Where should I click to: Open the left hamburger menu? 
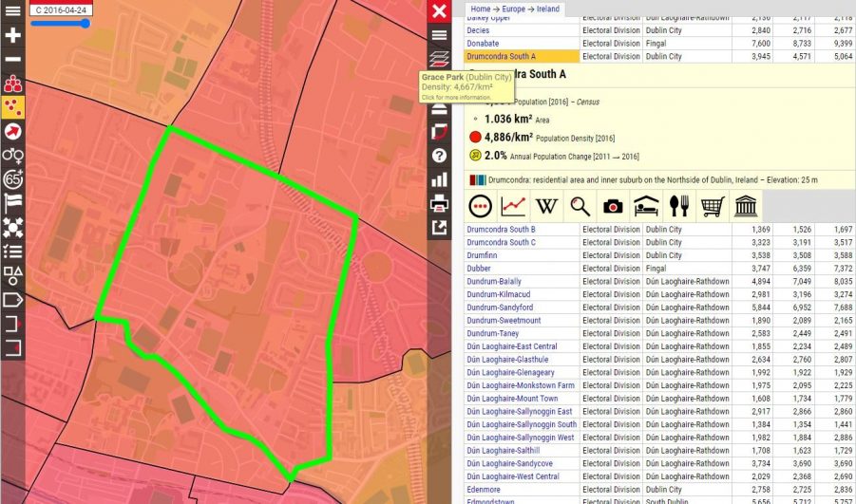pyautogui.click(x=12, y=11)
